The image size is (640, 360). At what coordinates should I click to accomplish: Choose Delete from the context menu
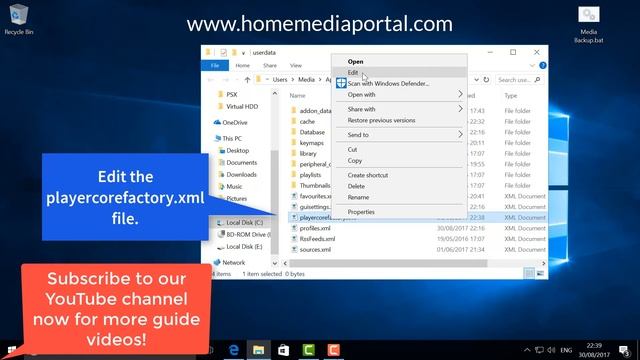pos(399,186)
